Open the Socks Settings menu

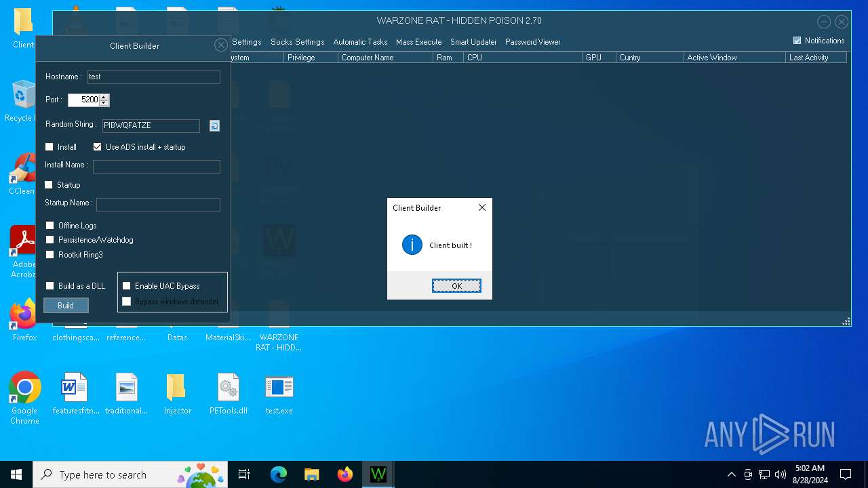[297, 42]
